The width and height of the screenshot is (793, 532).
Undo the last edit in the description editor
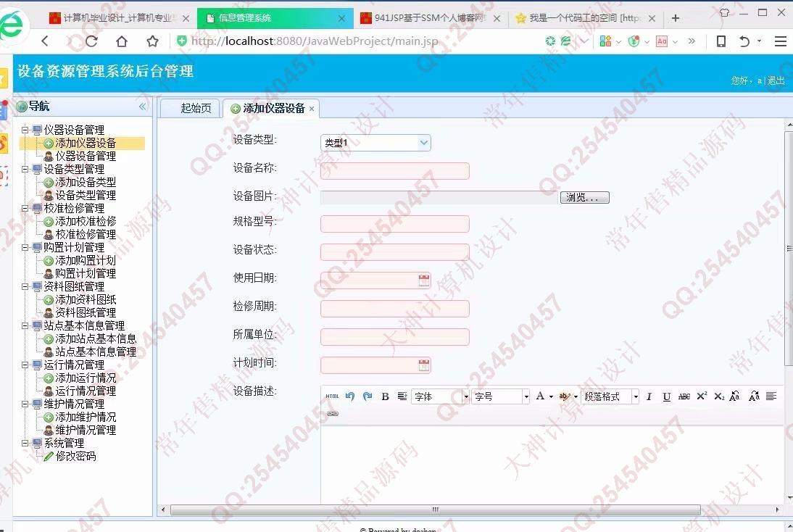(350, 396)
